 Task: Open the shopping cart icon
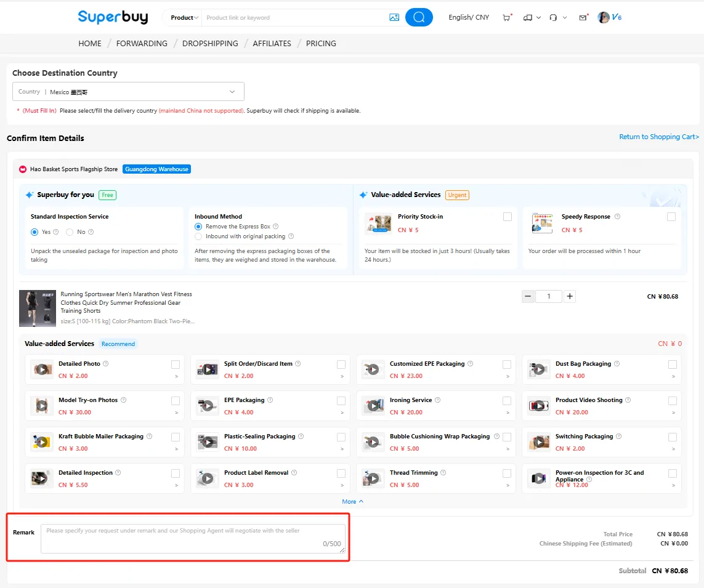[x=507, y=17]
